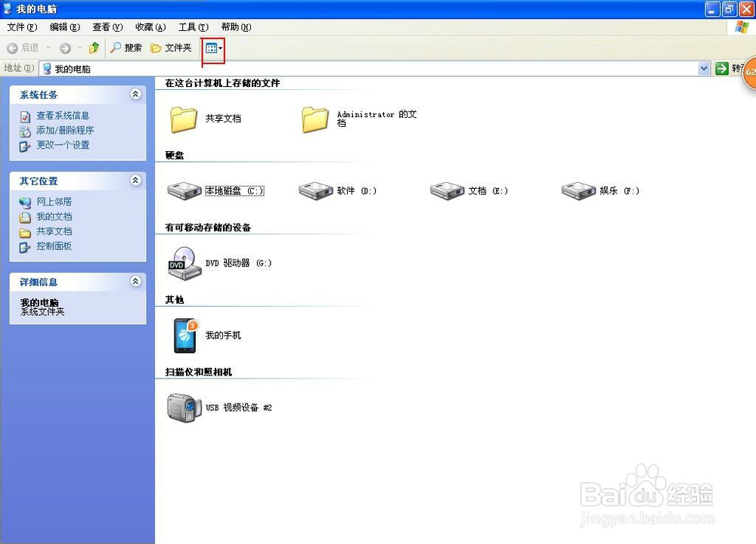Select the 软件 (D:) drive

pyautogui.click(x=337, y=191)
